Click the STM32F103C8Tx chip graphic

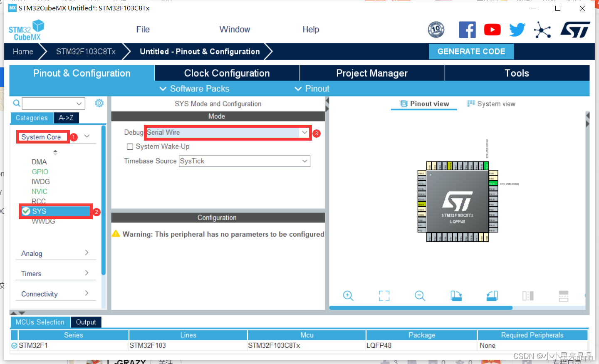click(457, 202)
